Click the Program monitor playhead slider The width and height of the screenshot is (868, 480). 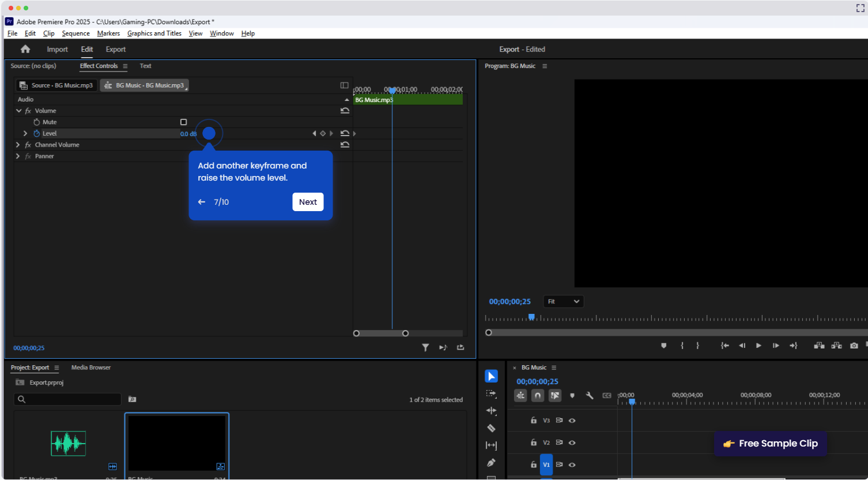(x=531, y=316)
